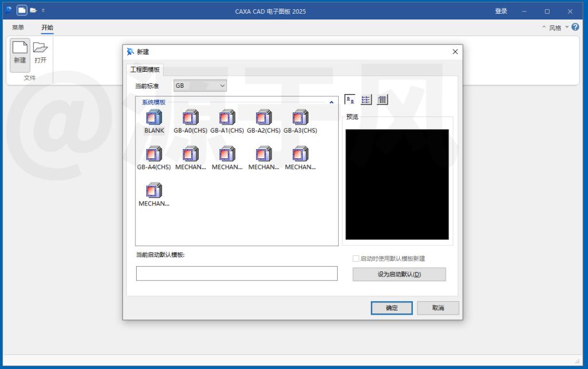Image resolution: width=588 pixels, height=369 pixels.
Task: Open the 菜单 menu
Action: 18,28
